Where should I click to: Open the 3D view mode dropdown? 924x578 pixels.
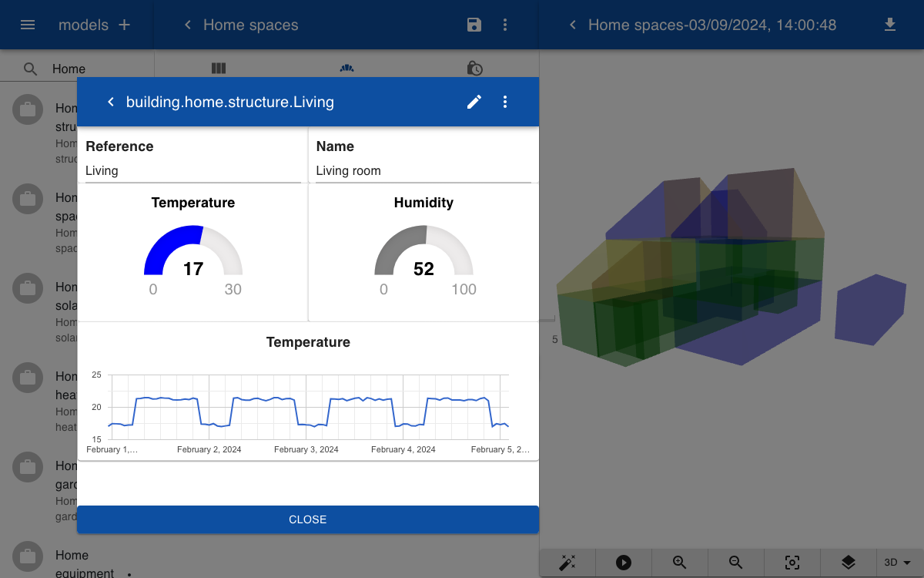[x=898, y=563]
